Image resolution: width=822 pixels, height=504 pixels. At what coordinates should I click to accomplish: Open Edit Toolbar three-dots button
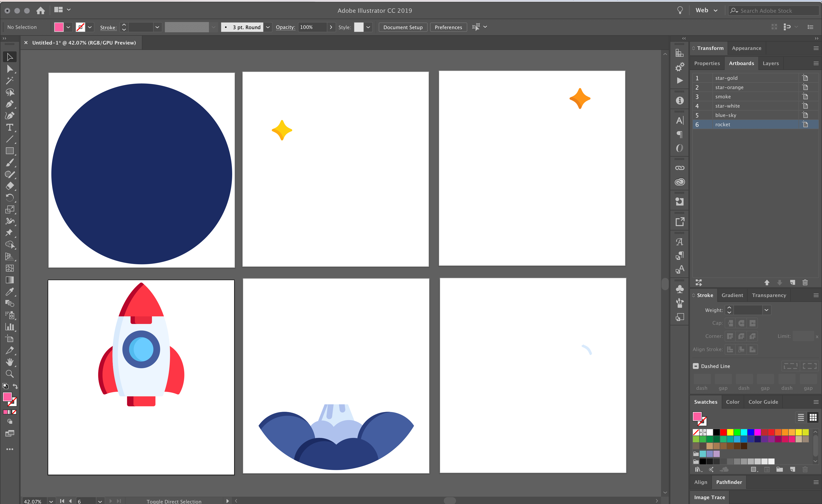(10, 449)
